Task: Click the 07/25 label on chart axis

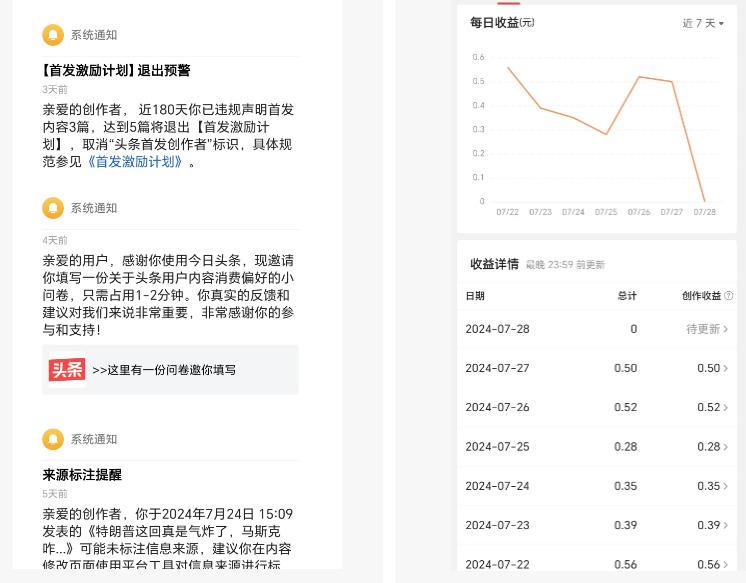Action: (x=606, y=212)
